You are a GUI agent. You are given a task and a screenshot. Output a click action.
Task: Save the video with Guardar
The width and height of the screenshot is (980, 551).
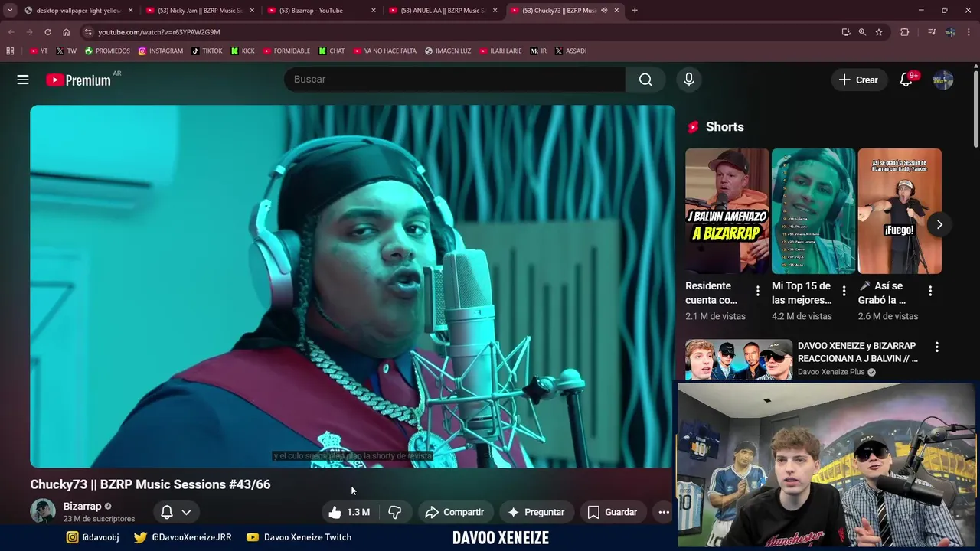[612, 512]
